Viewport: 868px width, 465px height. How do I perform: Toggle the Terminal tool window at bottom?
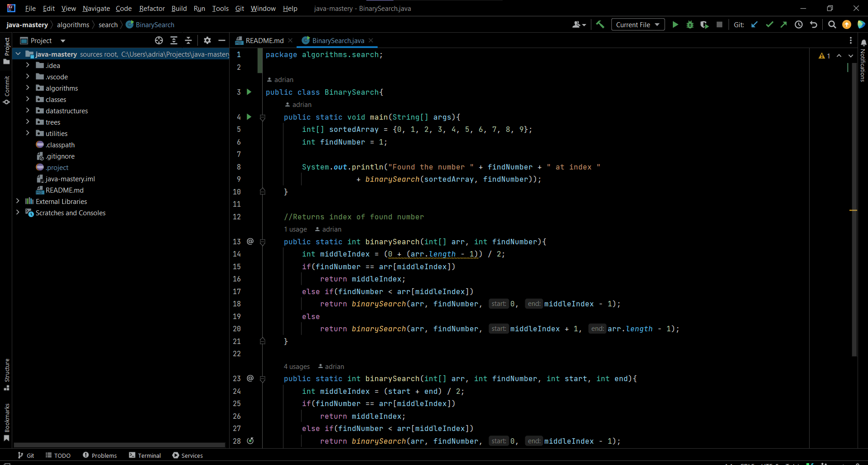click(x=145, y=455)
